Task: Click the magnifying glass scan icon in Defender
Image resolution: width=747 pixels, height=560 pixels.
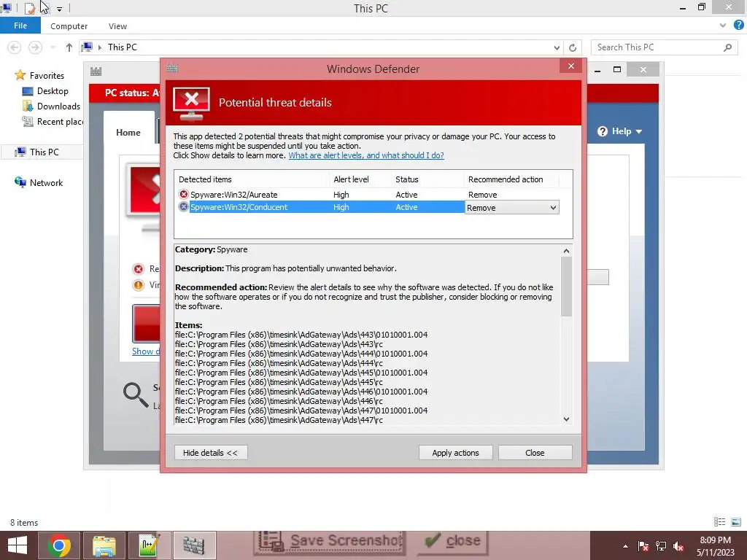Action: (x=136, y=394)
